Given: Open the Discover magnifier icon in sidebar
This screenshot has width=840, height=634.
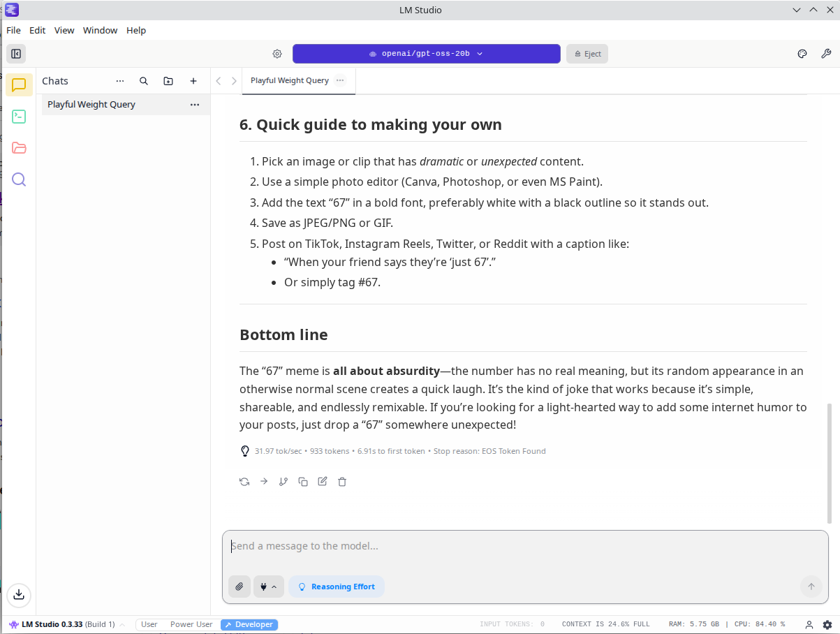Looking at the screenshot, I should tap(19, 179).
